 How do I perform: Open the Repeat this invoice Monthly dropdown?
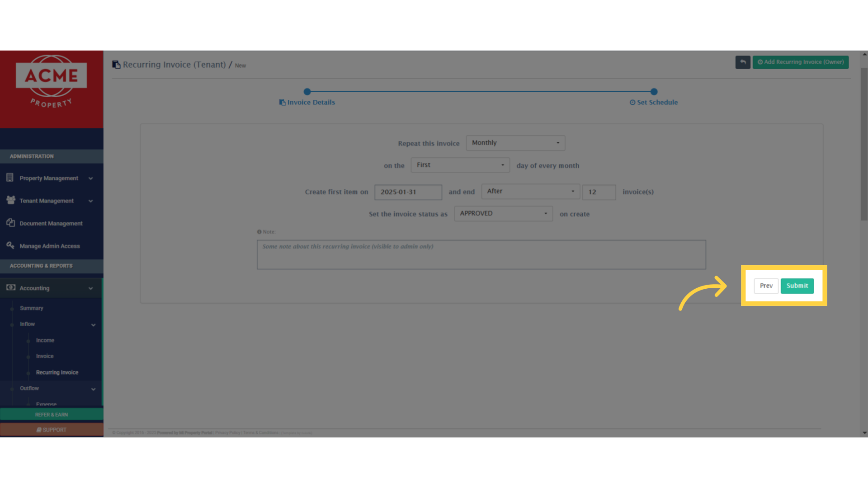click(515, 143)
